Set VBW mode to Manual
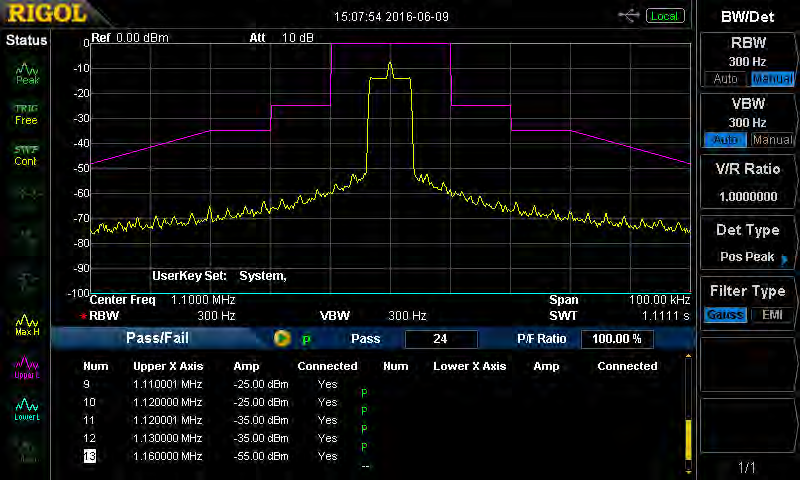This screenshot has height=480, width=800. pos(772,140)
